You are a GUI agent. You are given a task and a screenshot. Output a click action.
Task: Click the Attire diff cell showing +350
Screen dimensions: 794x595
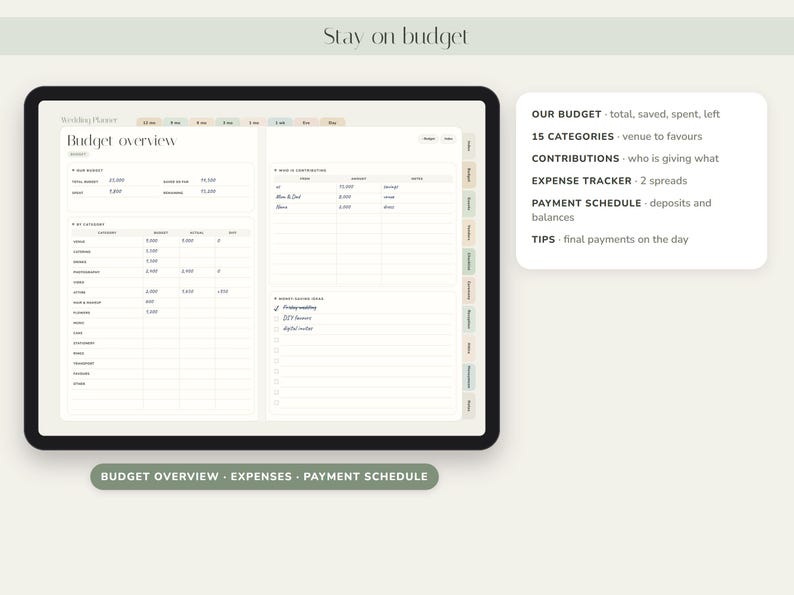pyautogui.click(x=232, y=292)
